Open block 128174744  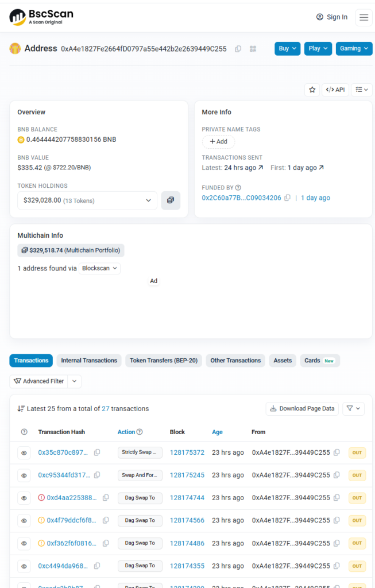[x=187, y=498]
